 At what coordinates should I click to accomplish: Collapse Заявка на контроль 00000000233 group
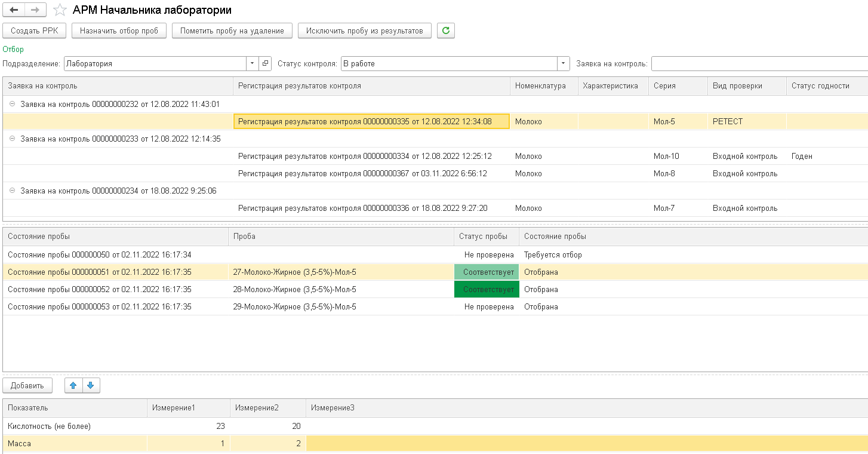click(x=13, y=139)
